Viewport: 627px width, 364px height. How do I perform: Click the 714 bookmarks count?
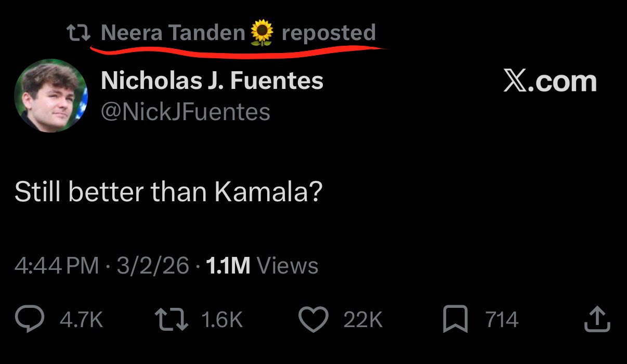[x=502, y=319]
